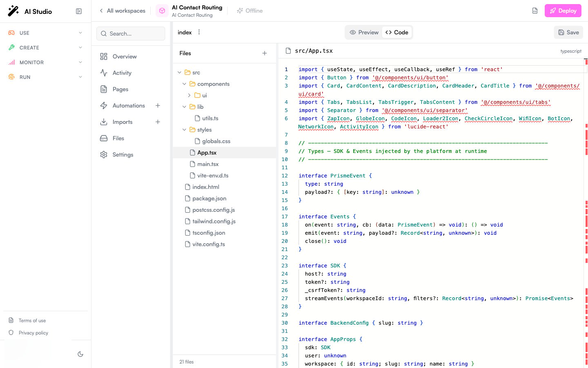Open Files section in workspace nav
The height and width of the screenshot is (368, 588).
click(x=131, y=138)
